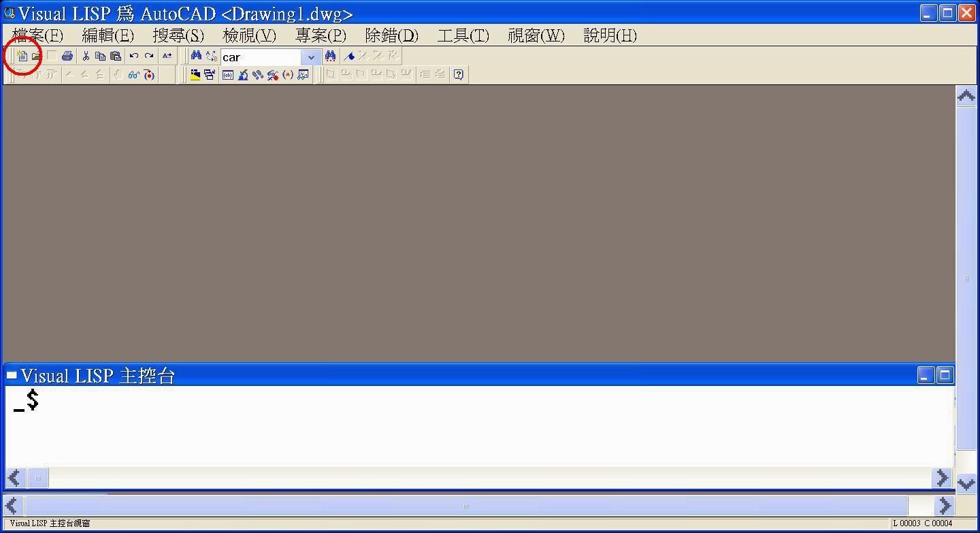Open the 視窗(W) menu
980x533 pixels.
point(535,35)
